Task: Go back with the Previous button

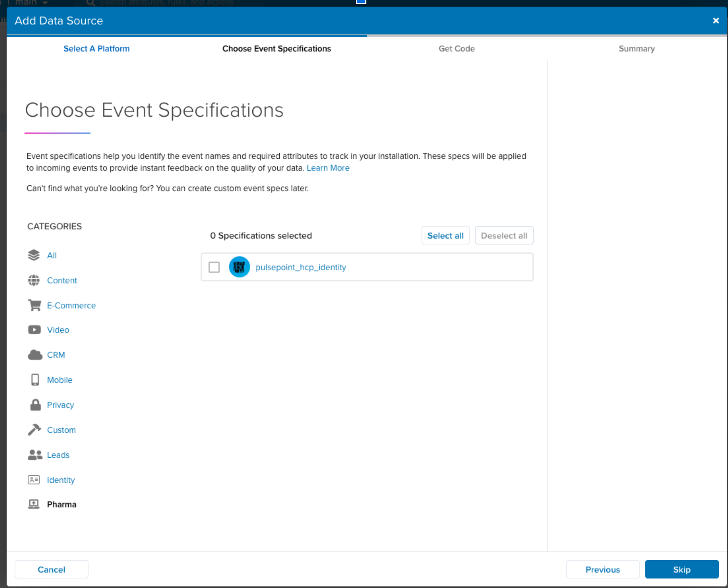Action: (x=602, y=569)
